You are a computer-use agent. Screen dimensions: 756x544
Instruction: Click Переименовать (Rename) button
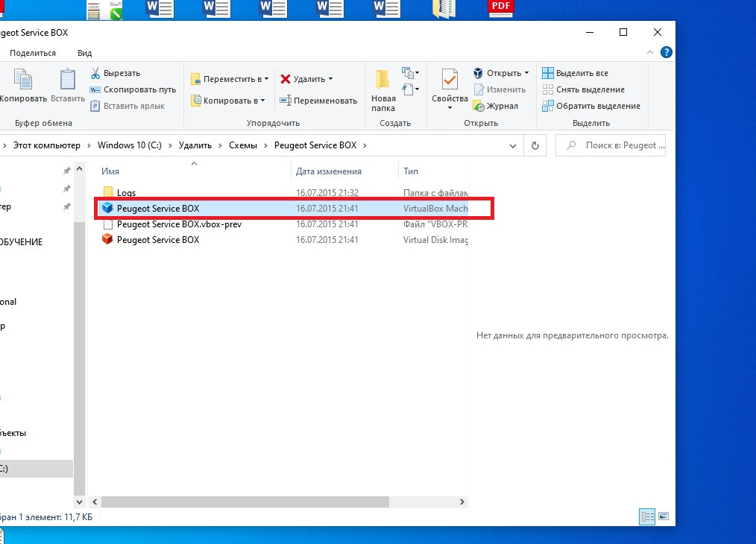point(318,101)
